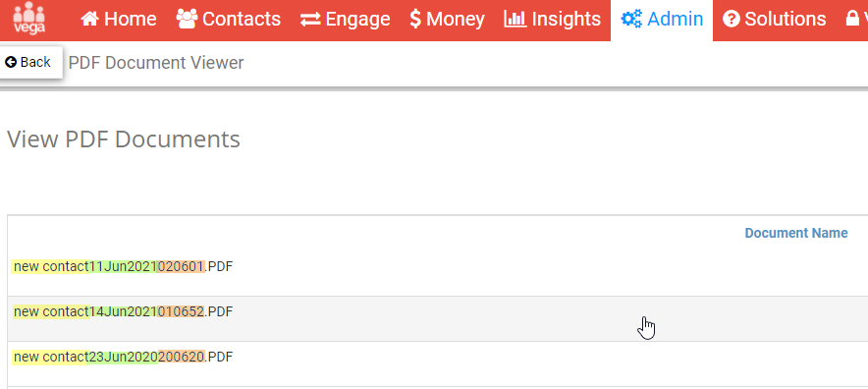Viewport: 868px width, 389px height.
Task: Click the Money dollar sign icon
Action: point(415,19)
